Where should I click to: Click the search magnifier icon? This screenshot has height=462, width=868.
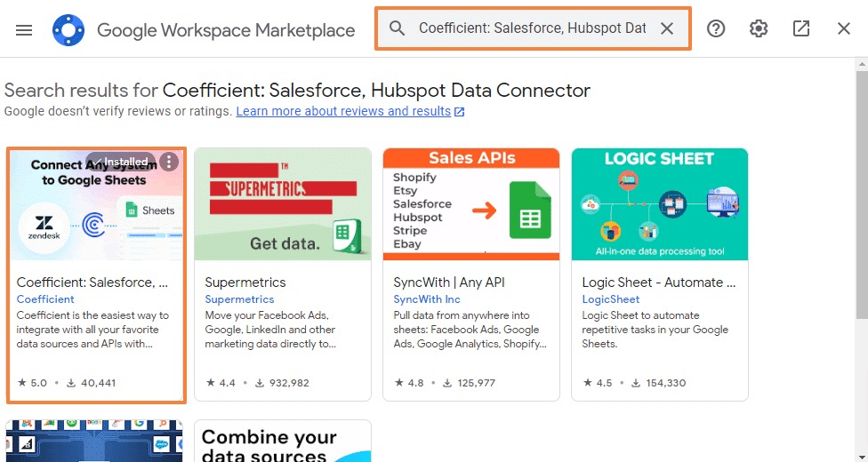point(397,28)
